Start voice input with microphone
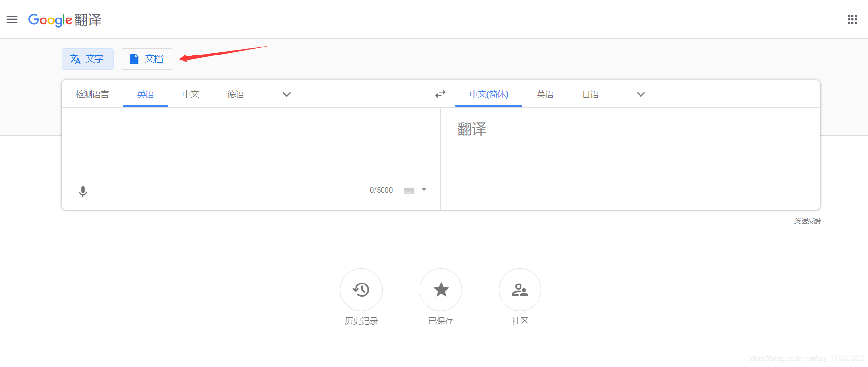868x367 pixels. click(83, 192)
